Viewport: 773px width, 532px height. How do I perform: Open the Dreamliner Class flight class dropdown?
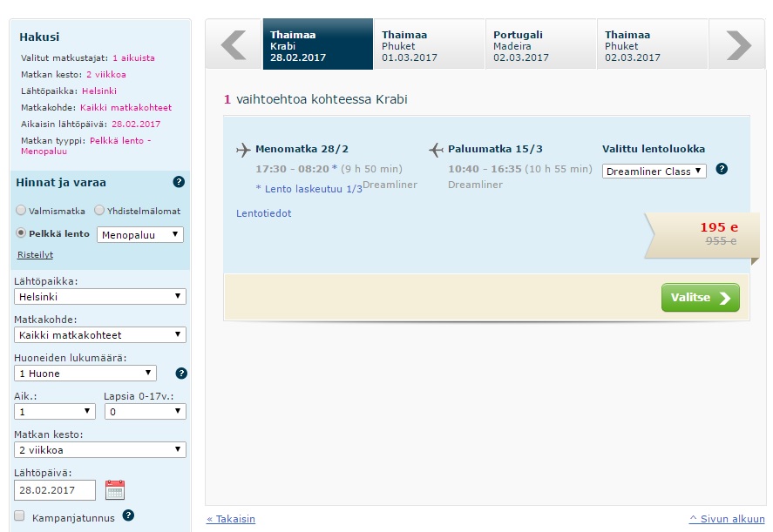click(x=654, y=171)
